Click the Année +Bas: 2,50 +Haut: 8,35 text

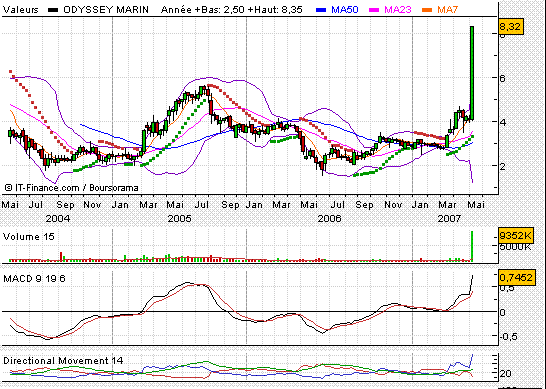pyautogui.click(x=232, y=10)
